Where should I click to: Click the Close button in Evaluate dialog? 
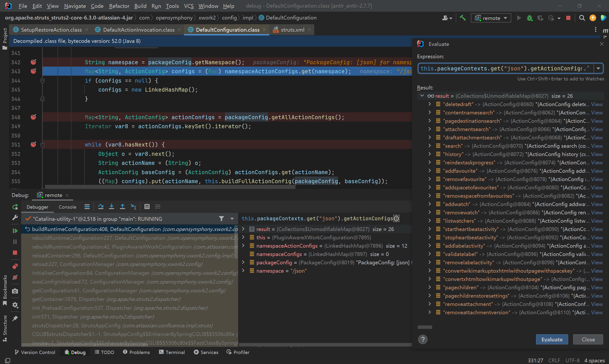(587, 339)
